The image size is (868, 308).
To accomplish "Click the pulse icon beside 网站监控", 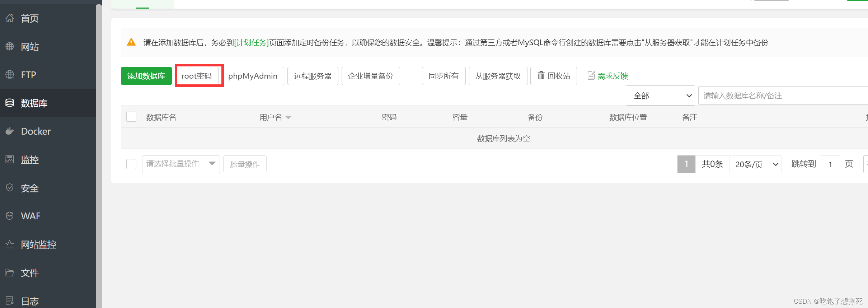I will click(x=10, y=244).
